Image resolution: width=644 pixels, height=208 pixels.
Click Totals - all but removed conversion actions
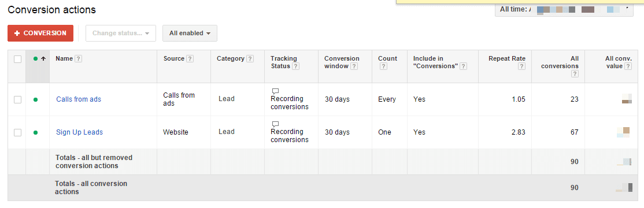click(94, 162)
